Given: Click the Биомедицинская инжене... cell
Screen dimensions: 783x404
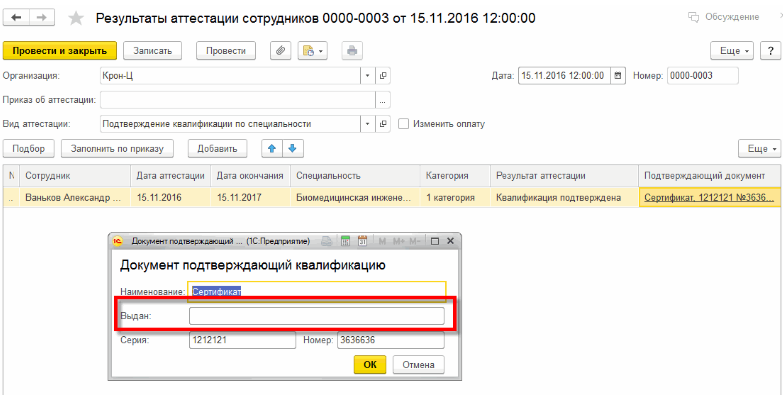Looking at the screenshot, I should pyautogui.click(x=356, y=198).
